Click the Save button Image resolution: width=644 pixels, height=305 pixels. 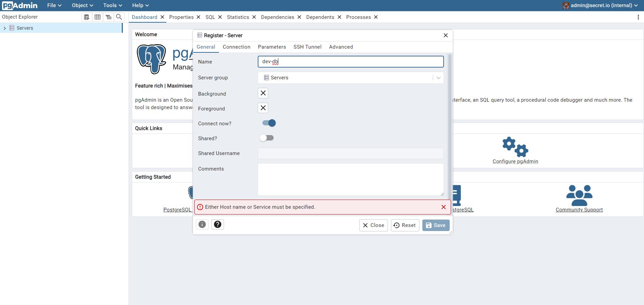(436, 225)
